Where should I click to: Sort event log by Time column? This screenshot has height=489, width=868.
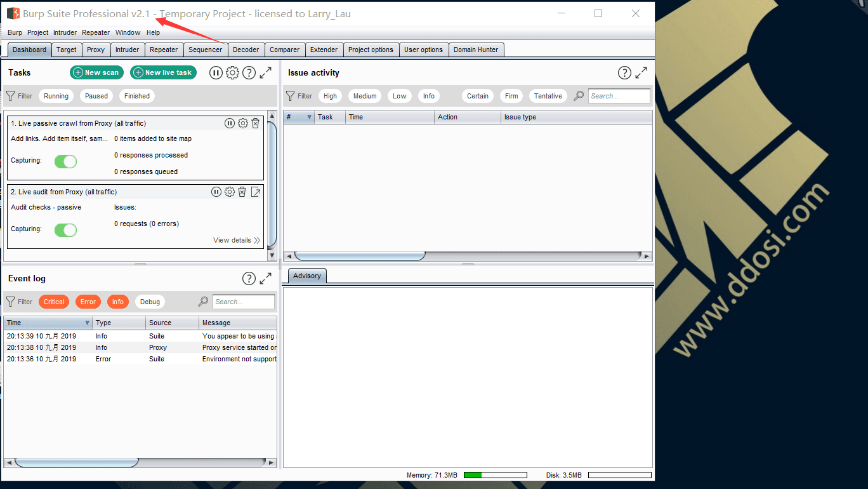[x=48, y=323]
